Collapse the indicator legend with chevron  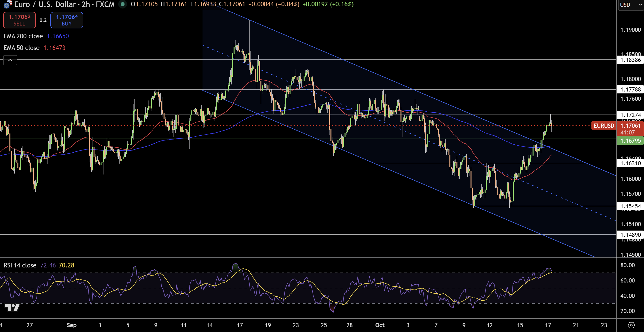tap(10, 60)
